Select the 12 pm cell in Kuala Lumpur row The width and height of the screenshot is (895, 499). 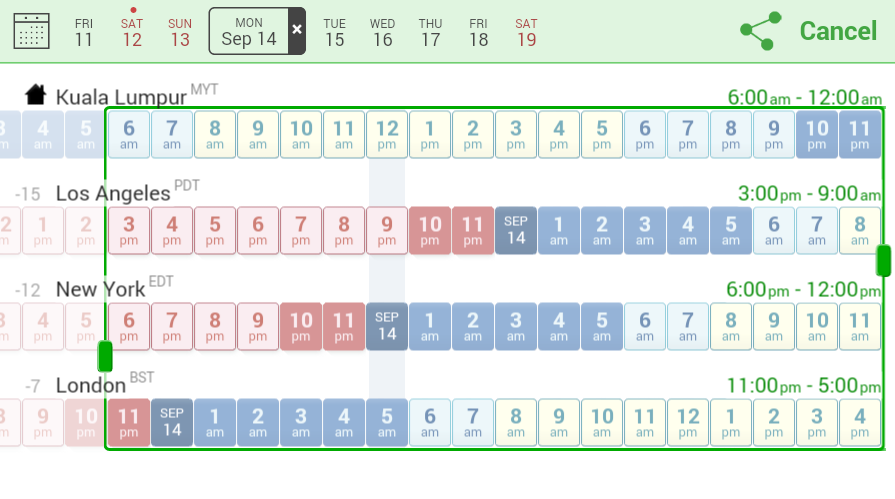pyautogui.click(x=387, y=135)
